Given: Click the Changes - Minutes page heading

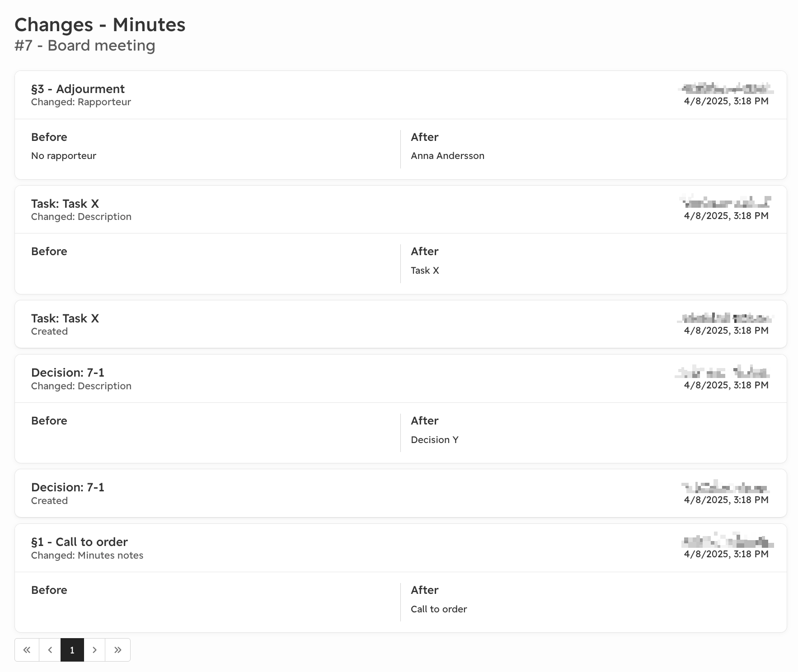Looking at the screenshot, I should click(100, 25).
